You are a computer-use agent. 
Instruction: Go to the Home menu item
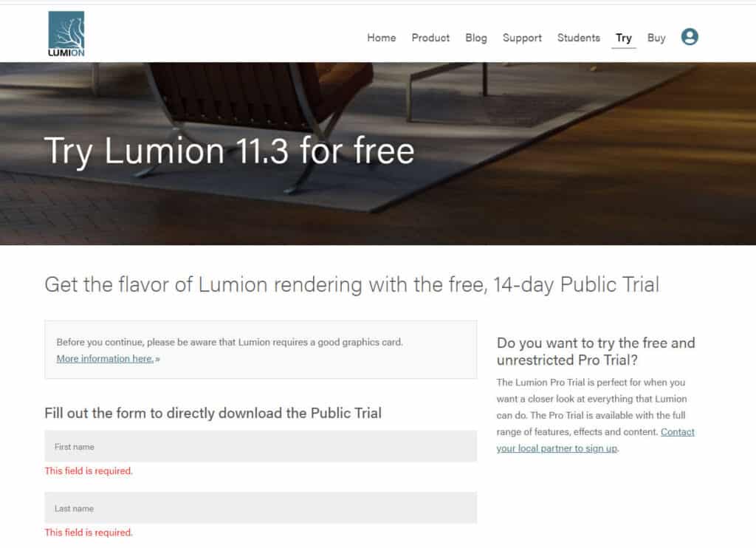point(382,38)
